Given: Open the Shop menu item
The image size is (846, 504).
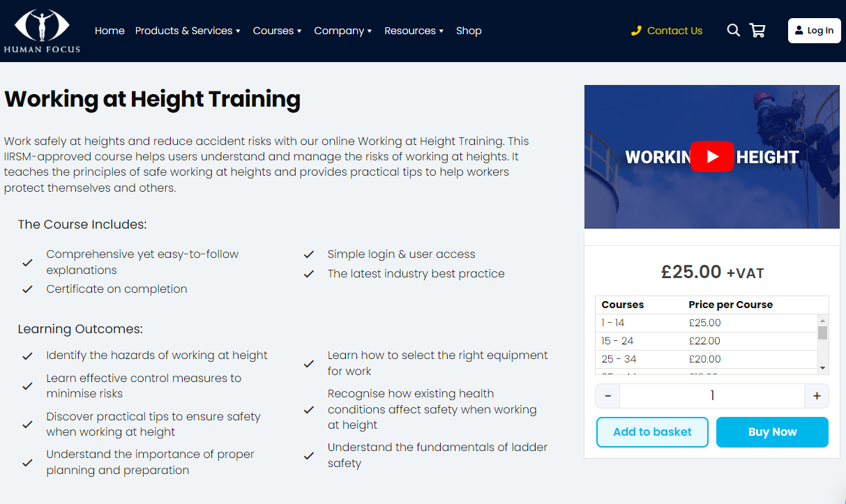Looking at the screenshot, I should 469,31.
